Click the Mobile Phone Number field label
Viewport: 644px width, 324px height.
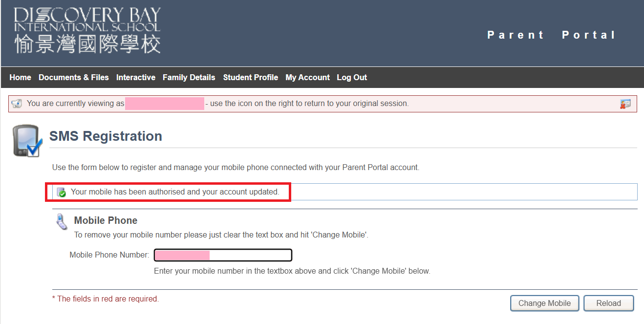109,255
